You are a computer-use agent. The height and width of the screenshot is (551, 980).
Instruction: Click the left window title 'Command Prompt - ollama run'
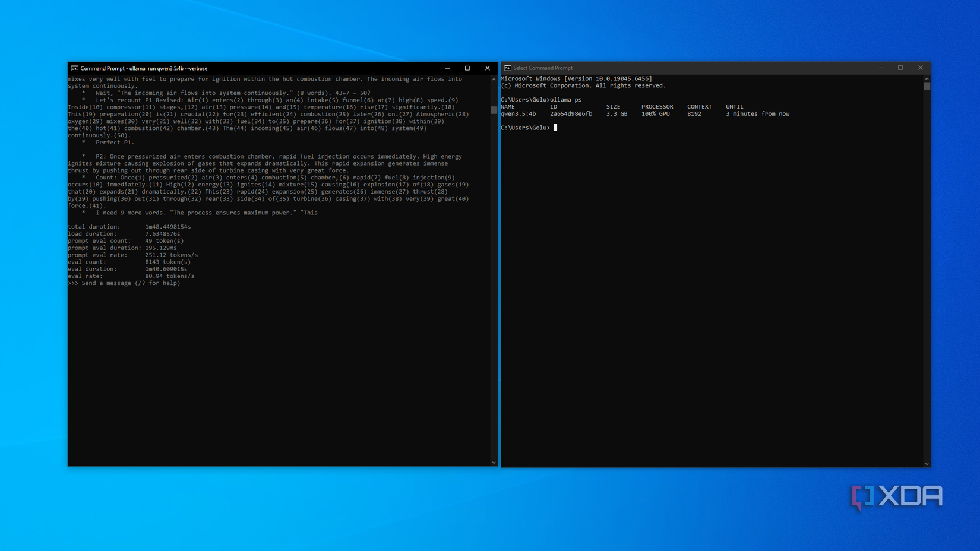[144, 68]
